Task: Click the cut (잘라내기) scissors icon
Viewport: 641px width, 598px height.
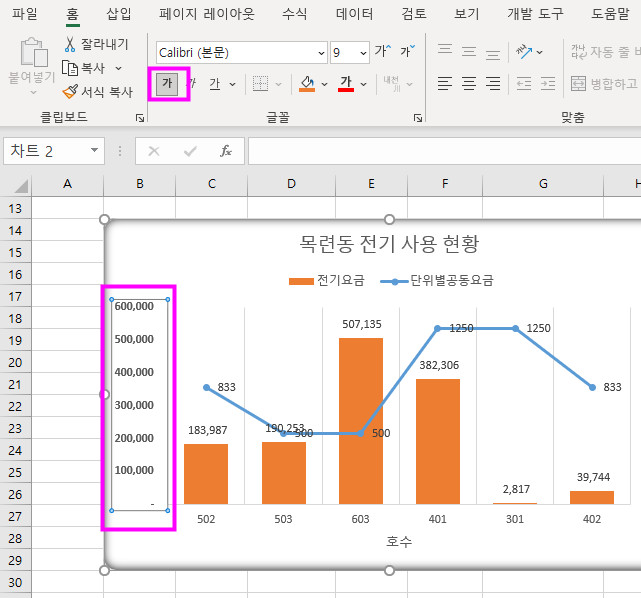Action: [x=70, y=44]
